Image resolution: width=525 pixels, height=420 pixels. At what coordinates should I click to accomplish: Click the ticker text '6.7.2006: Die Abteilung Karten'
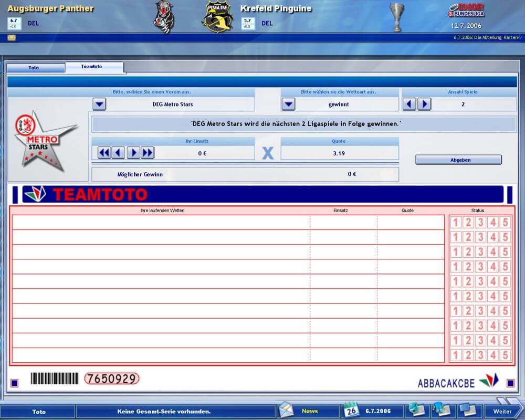pos(488,37)
